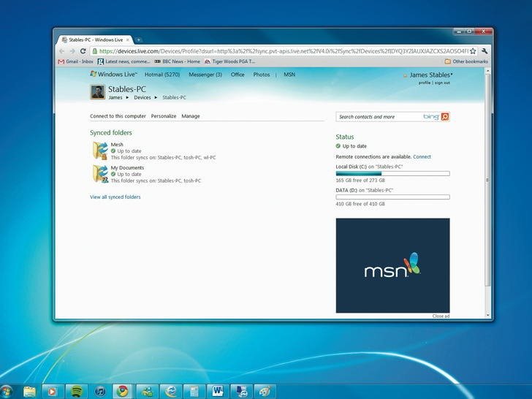Open the Gmail - Inbox bookmark

[76, 61]
